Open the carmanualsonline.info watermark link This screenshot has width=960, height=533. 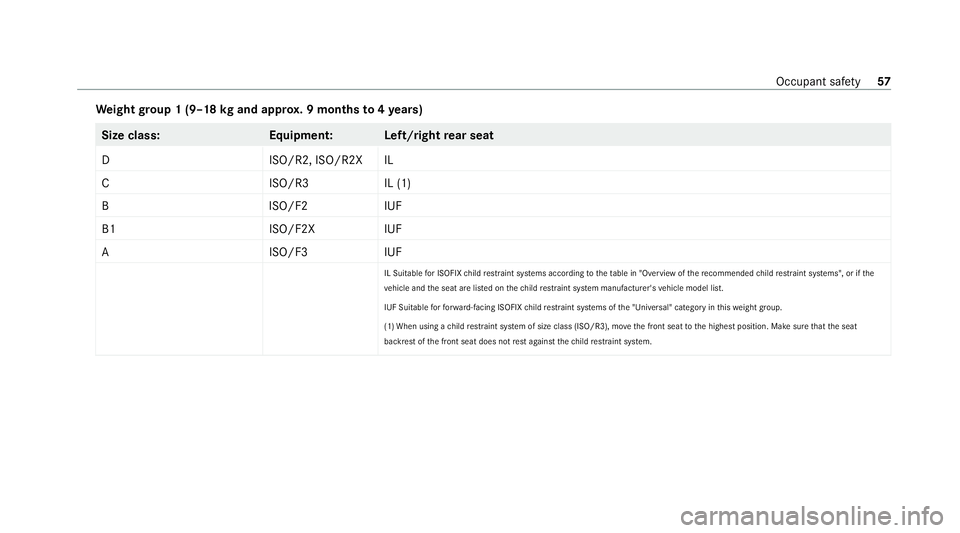click(812, 516)
